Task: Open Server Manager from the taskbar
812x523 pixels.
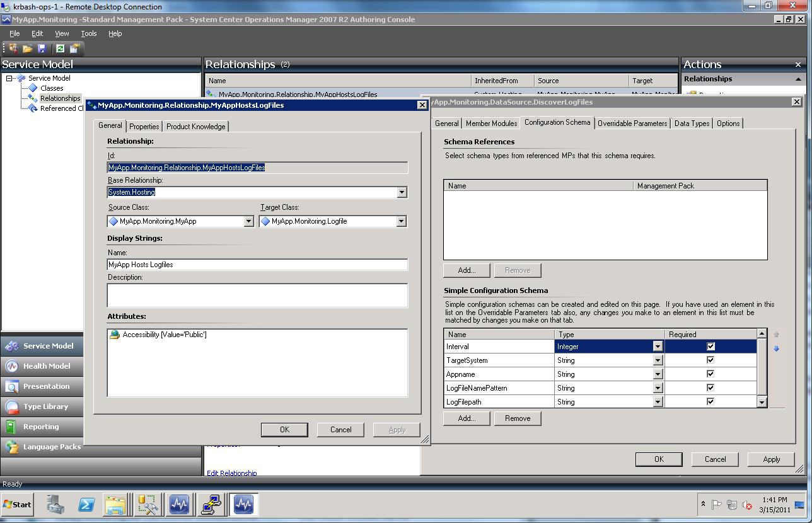Action: [x=55, y=505]
